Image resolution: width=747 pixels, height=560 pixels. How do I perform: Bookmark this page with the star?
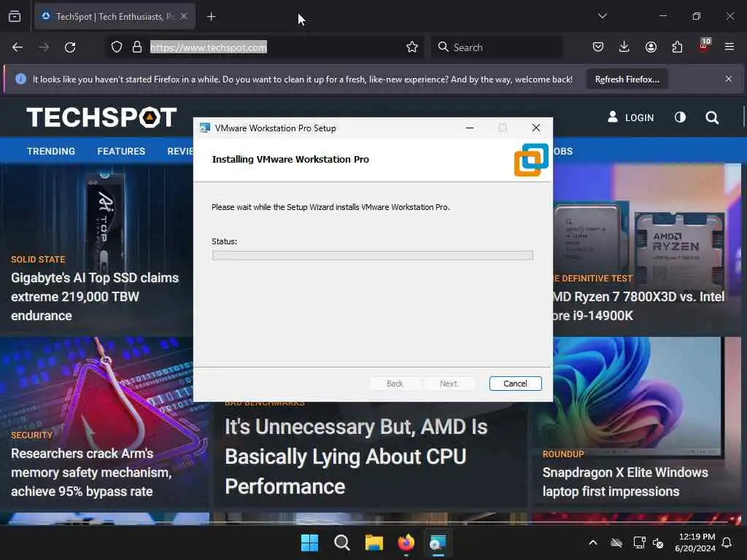pyautogui.click(x=412, y=47)
